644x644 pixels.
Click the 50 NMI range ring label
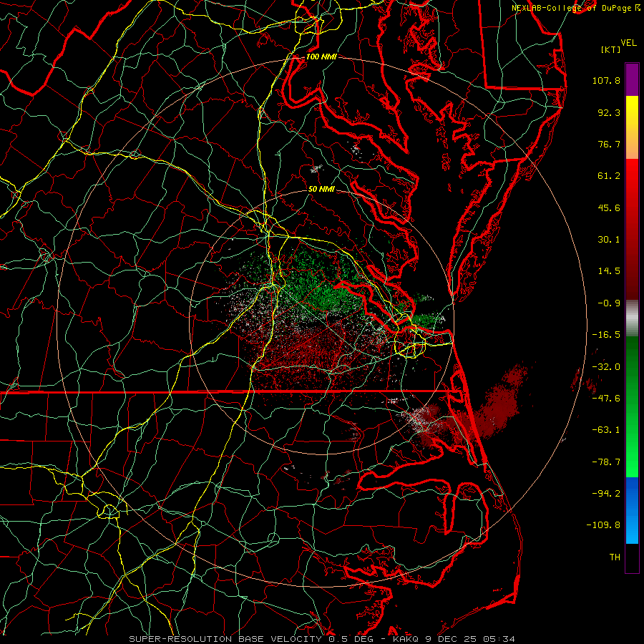321,190
